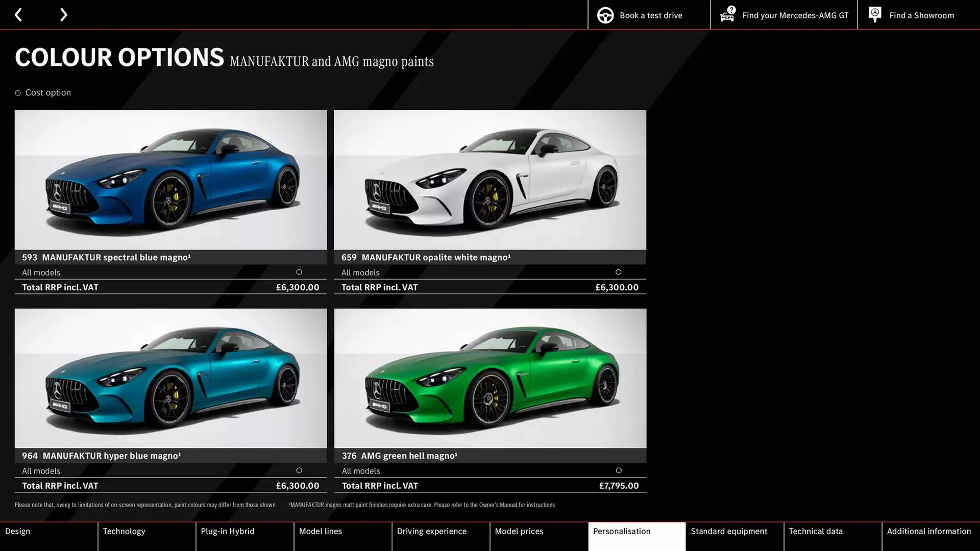Viewport: 980px width, 551px height.
Task: Click £6,300.00 price under hyper blue magno
Action: pyautogui.click(x=298, y=486)
